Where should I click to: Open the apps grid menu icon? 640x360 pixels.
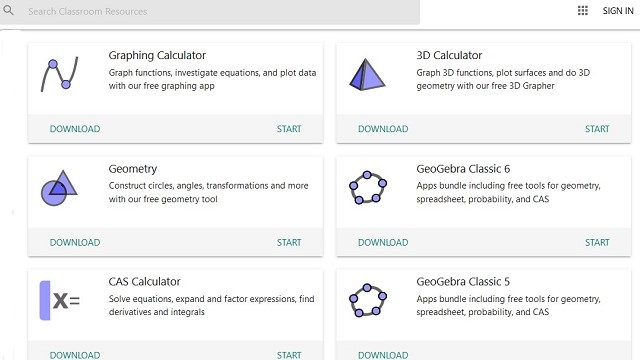pos(583,11)
